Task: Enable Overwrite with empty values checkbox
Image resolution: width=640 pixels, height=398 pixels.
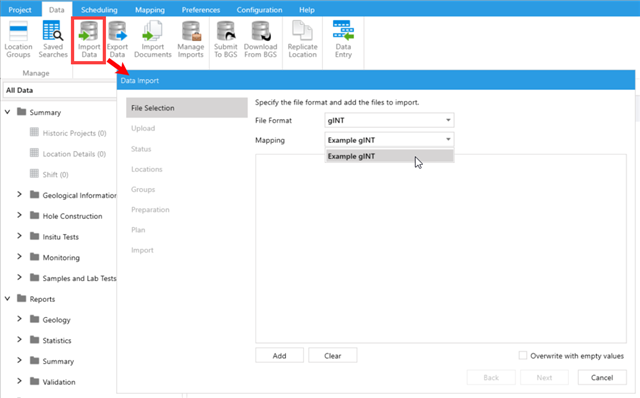Action: (x=523, y=356)
